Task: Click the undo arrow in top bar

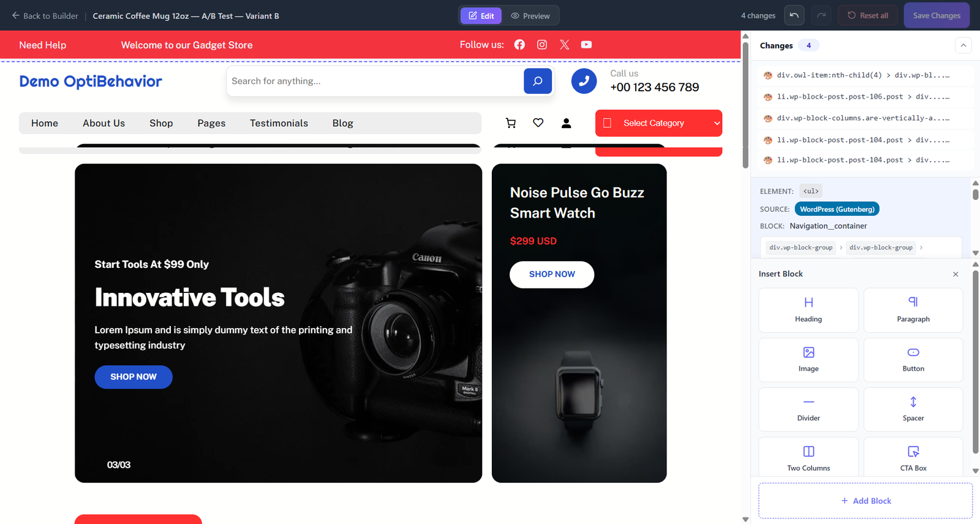Action: point(794,15)
